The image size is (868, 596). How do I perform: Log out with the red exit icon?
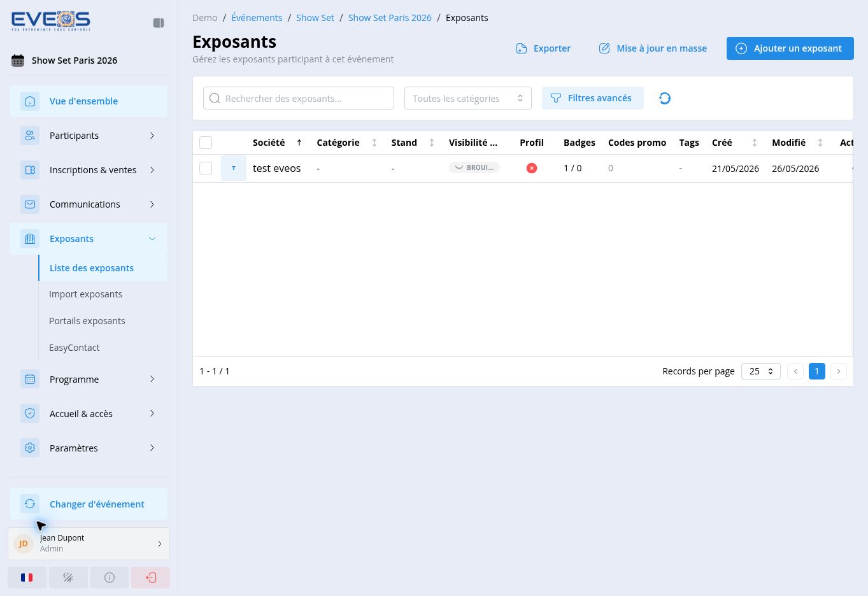click(x=151, y=578)
